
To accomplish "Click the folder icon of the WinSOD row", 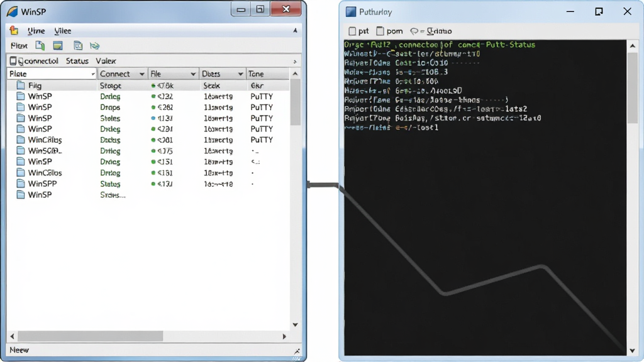I will [x=21, y=151].
